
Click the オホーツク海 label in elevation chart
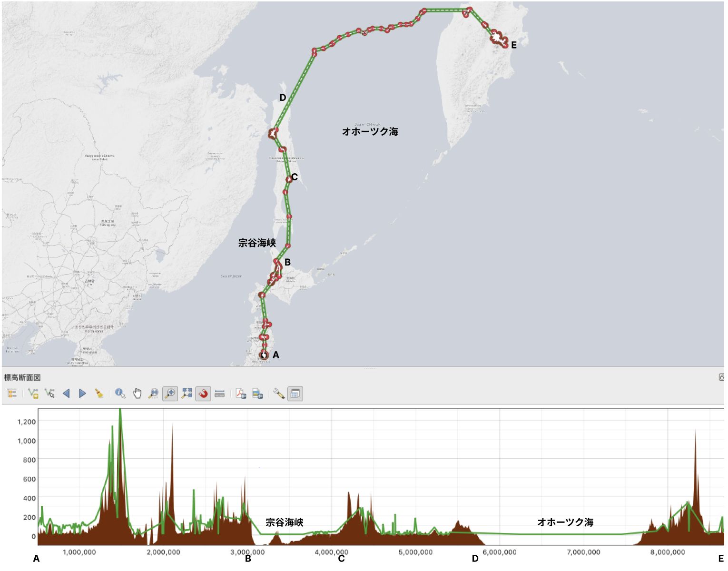[565, 522]
